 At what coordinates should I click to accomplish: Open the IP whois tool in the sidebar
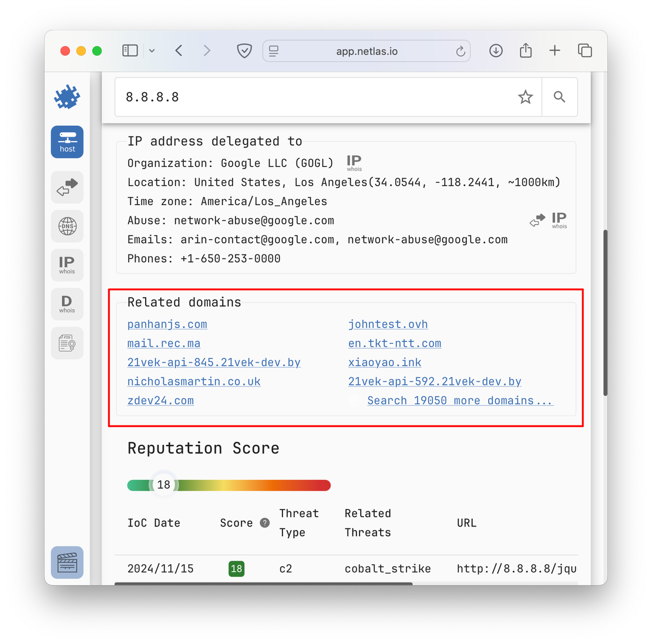67,264
